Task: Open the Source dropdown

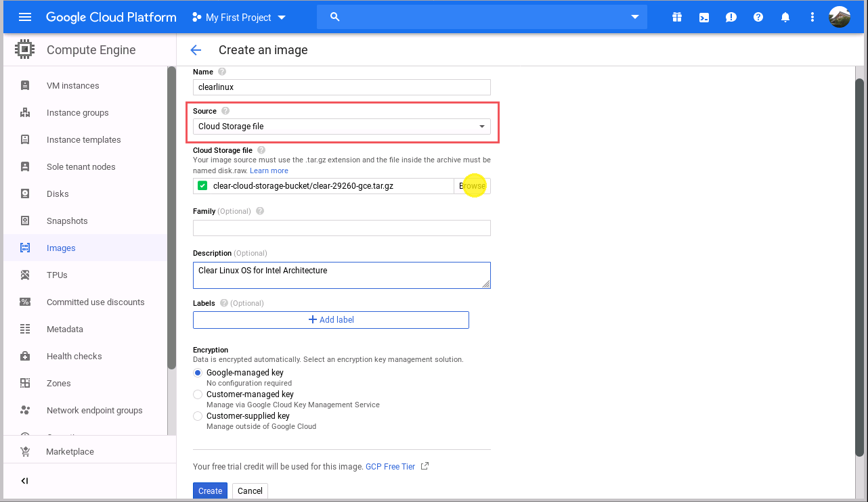Action: pos(342,127)
